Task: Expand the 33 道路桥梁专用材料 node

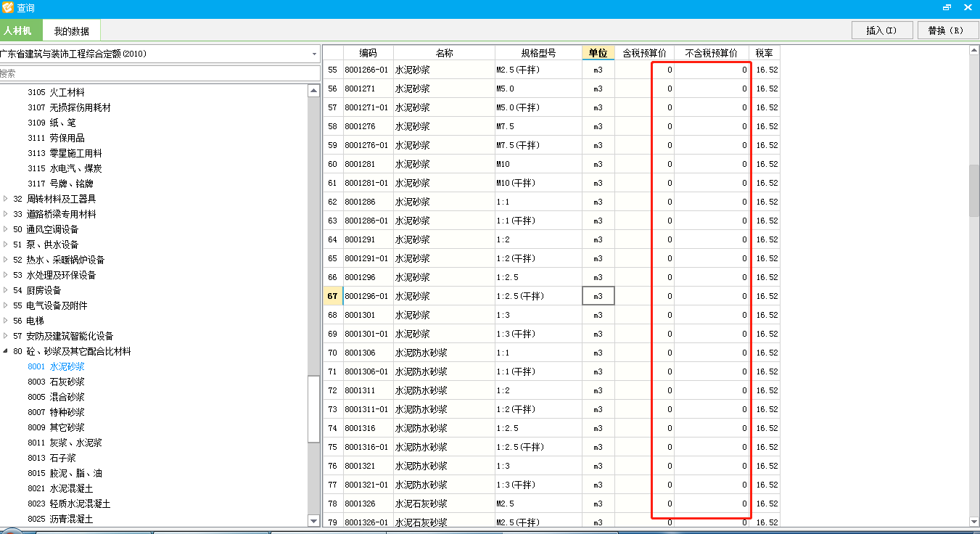Action: pyautogui.click(x=7, y=214)
